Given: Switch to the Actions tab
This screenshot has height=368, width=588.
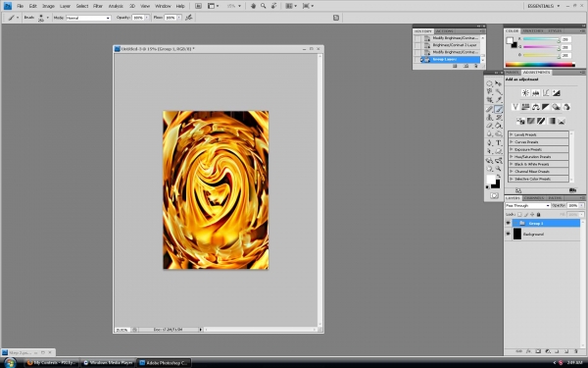Looking at the screenshot, I should (x=445, y=31).
